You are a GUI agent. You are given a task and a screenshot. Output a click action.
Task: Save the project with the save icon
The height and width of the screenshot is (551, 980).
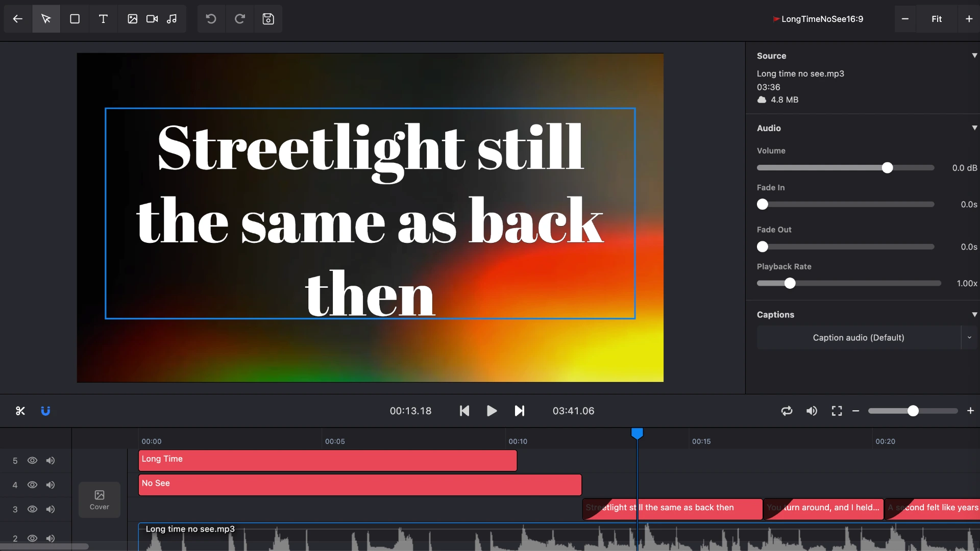268,19
